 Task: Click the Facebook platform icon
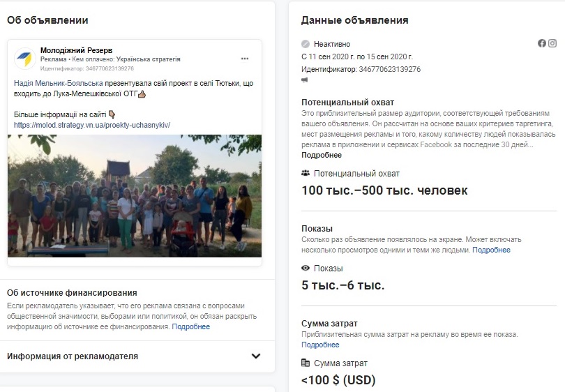542,43
